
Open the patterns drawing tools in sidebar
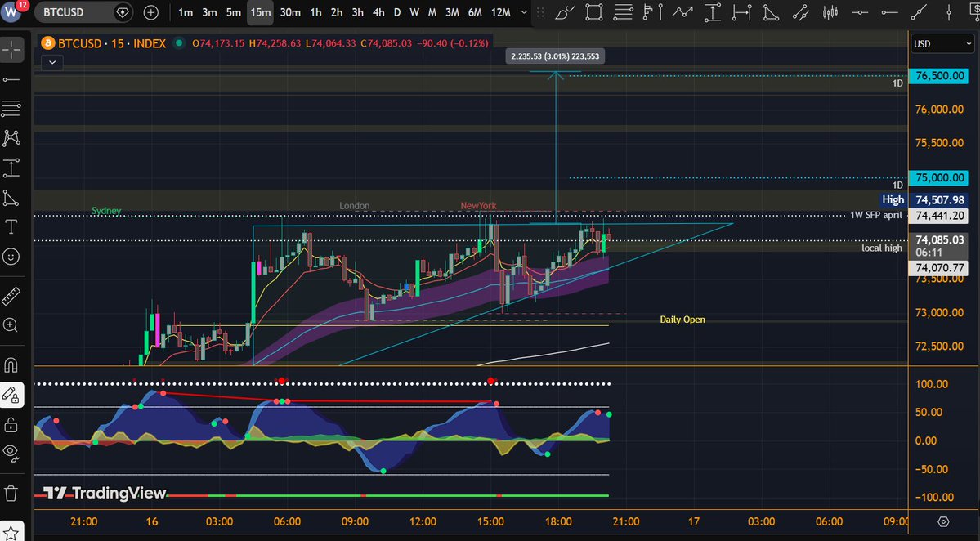11,138
